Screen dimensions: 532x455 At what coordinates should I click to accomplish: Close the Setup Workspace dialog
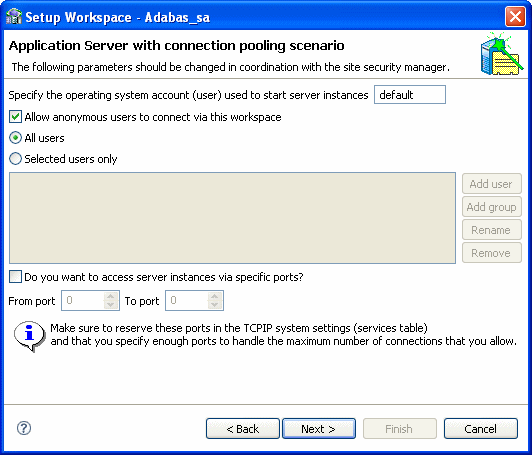(515, 16)
